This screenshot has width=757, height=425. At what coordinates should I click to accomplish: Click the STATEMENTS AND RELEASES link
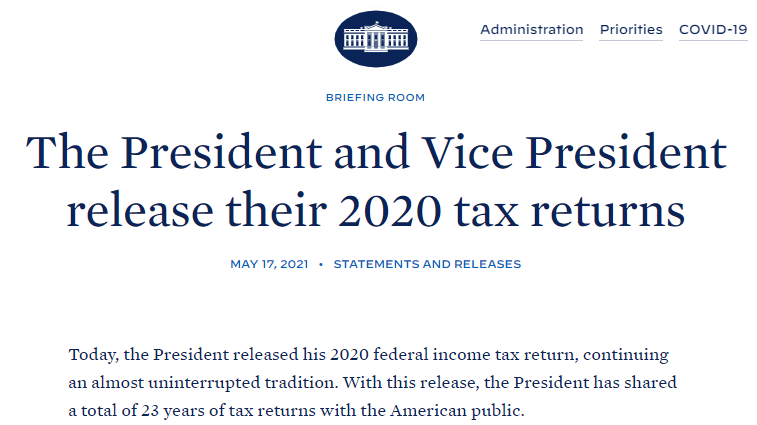tap(427, 264)
